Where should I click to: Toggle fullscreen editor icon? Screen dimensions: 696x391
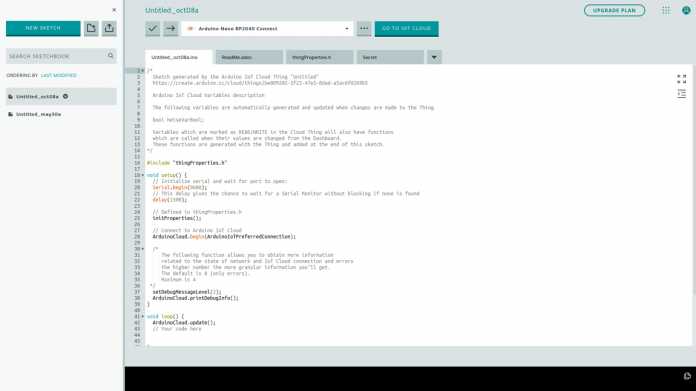click(682, 79)
